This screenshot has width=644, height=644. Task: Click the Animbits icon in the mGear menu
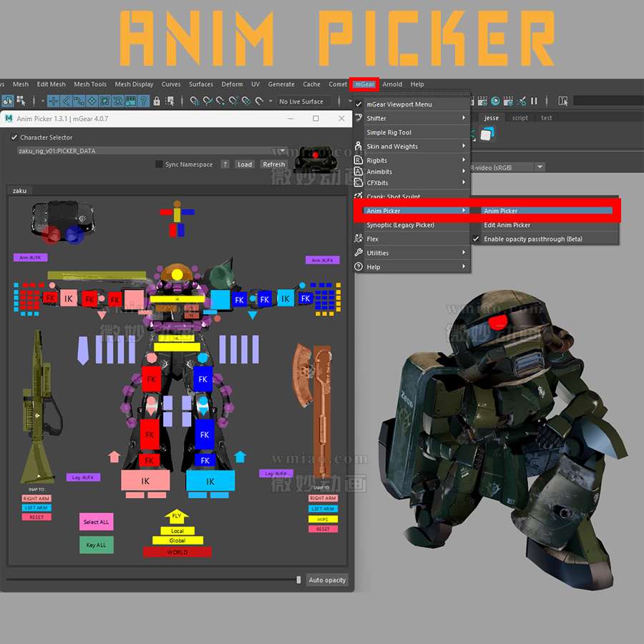[x=358, y=172]
